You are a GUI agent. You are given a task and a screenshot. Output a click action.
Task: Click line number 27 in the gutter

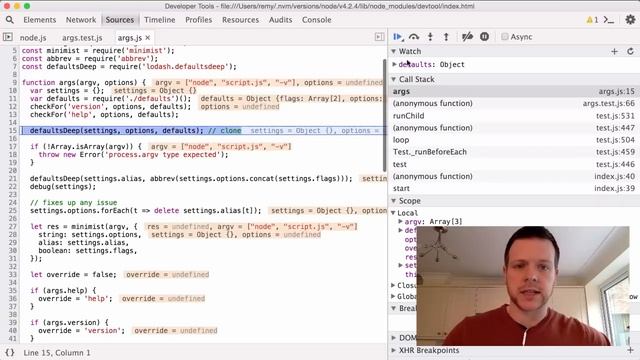pyautogui.click(x=12, y=227)
